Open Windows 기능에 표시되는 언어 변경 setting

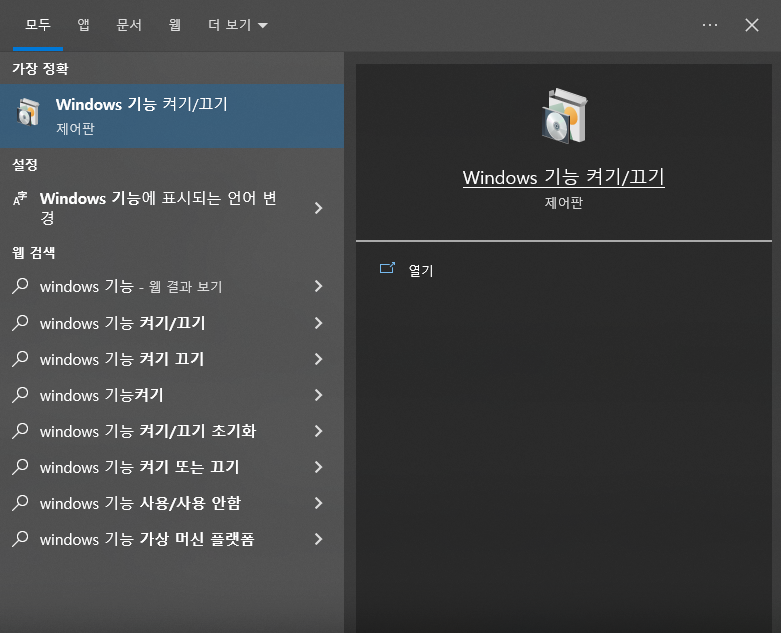[172, 208]
